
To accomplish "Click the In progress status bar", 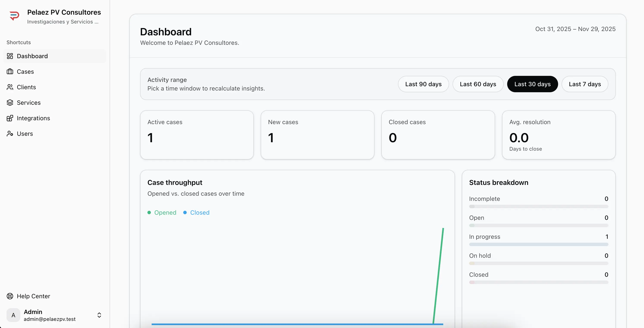I will [x=538, y=244].
